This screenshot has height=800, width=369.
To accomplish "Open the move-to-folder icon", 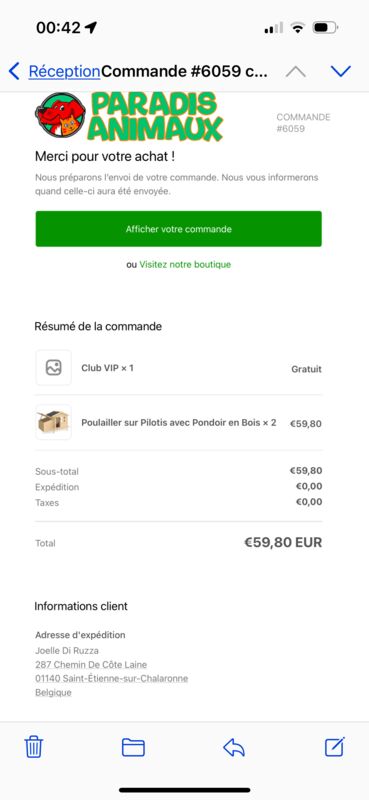I will 133,747.
